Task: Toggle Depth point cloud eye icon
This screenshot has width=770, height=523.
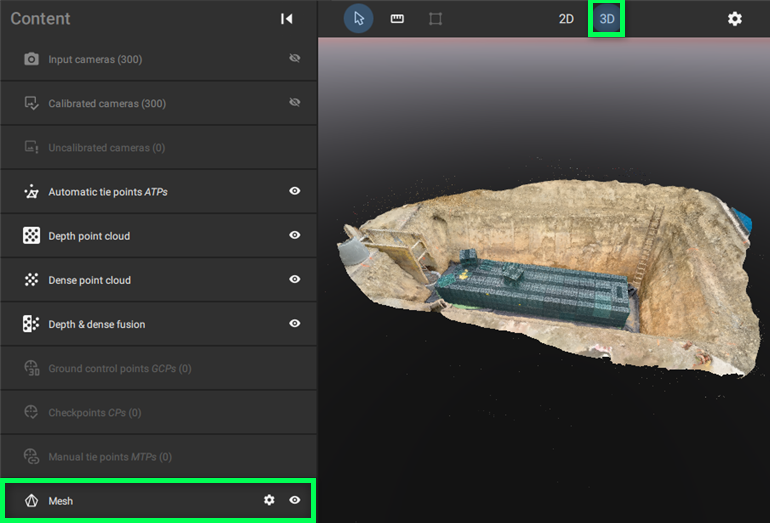Action: [295, 236]
